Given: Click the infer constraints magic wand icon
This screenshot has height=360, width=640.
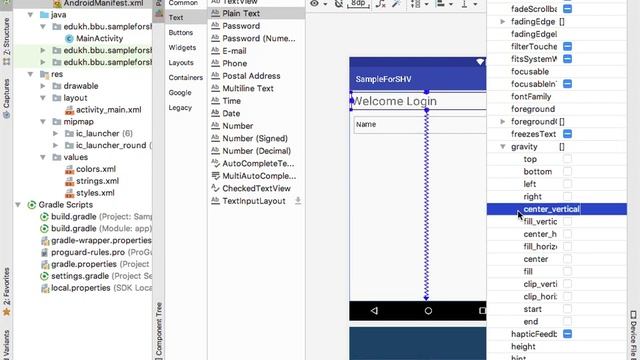Looking at the screenshot, I should (x=396, y=4).
